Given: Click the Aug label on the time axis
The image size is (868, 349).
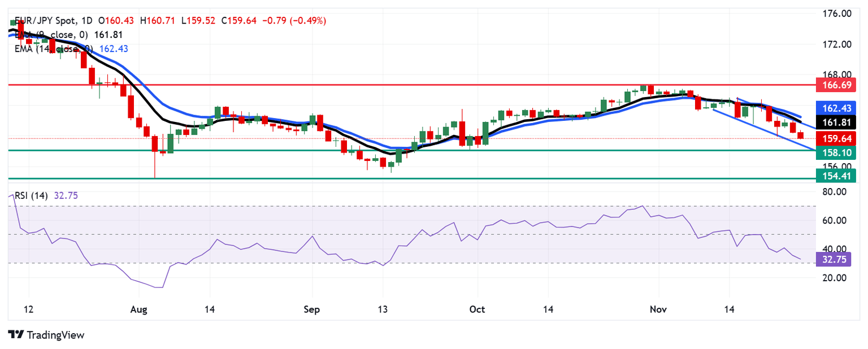Looking at the screenshot, I should pyautogui.click(x=138, y=310).
